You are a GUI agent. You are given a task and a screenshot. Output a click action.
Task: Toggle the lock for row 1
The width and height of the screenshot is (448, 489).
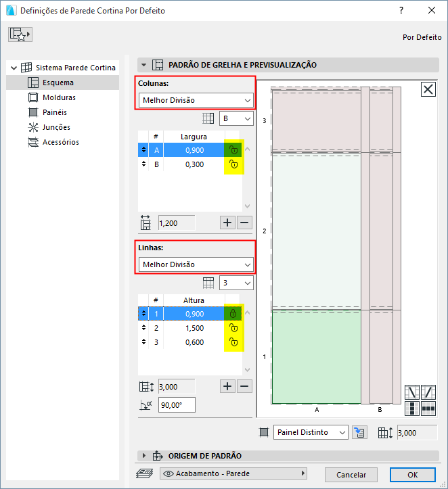233,313
